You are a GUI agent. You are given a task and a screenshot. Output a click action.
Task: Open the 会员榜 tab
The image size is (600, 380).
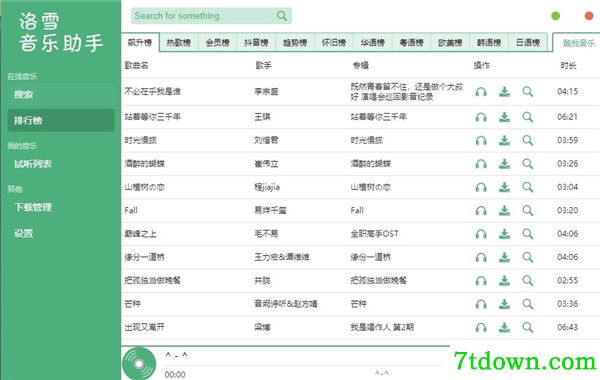pos(217,42)
